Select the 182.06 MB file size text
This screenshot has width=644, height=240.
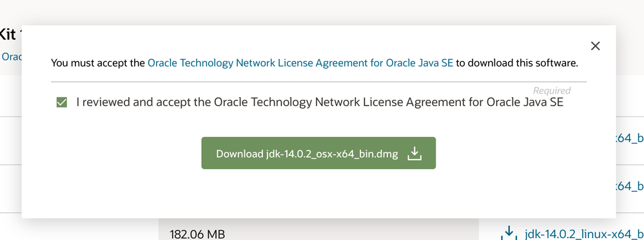(197, 234)
